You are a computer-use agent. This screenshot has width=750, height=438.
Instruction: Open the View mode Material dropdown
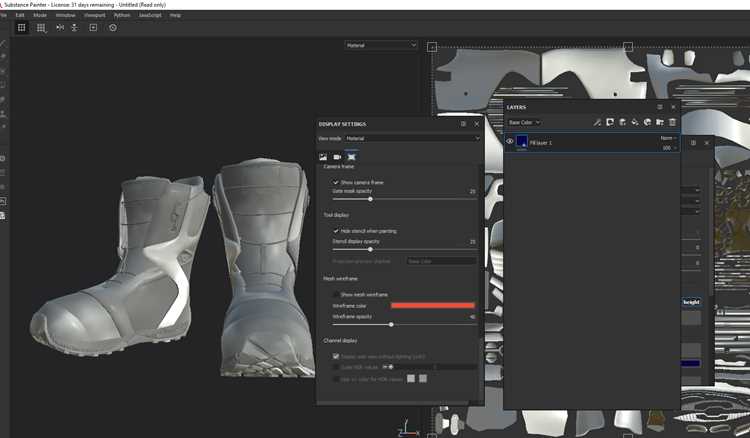point(412,138)
